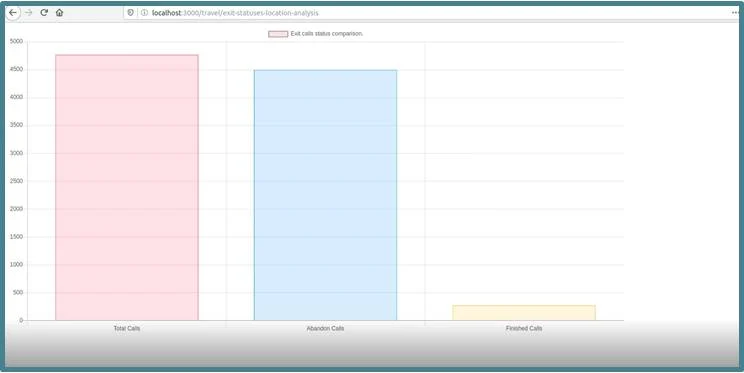This screenshot has width=744, height=373.
Task: Click the forward navigation arrow
Action: click(x=28, y=13)
